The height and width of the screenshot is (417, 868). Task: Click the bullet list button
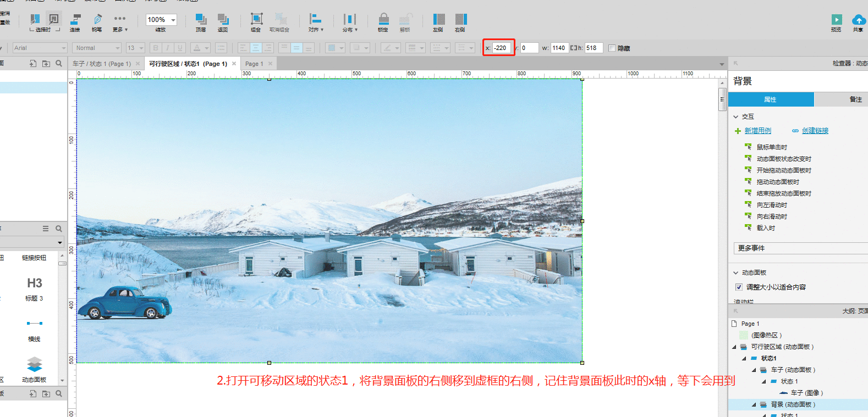click(221, 48)
